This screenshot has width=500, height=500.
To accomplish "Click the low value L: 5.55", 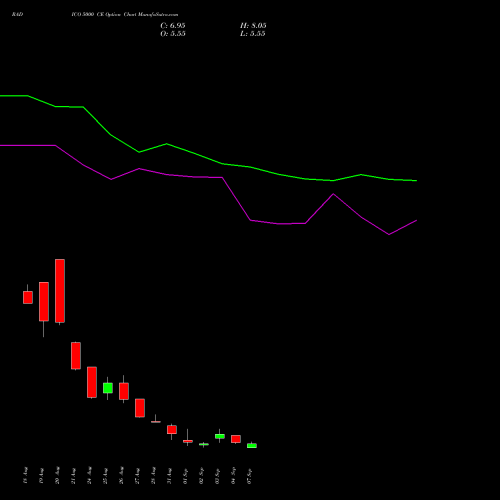I will click(x=253, y=34).
